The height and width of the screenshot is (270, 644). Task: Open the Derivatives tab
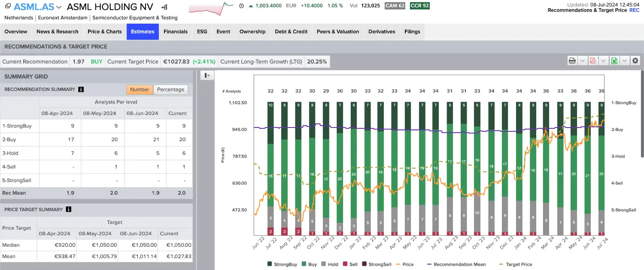point(382,32)
